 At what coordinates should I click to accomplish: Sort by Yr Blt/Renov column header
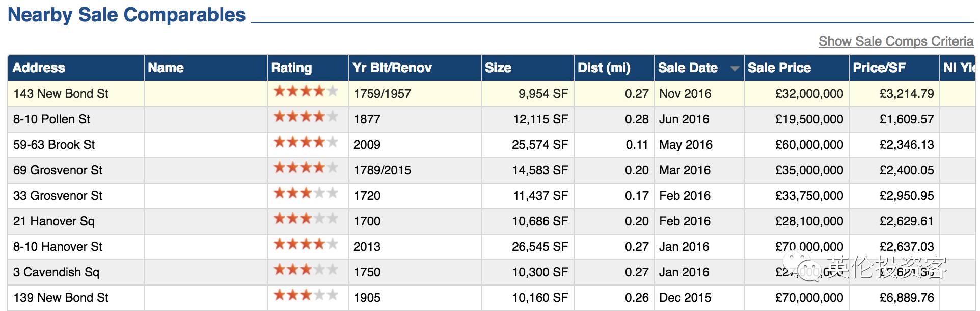[x=392, y=68]
